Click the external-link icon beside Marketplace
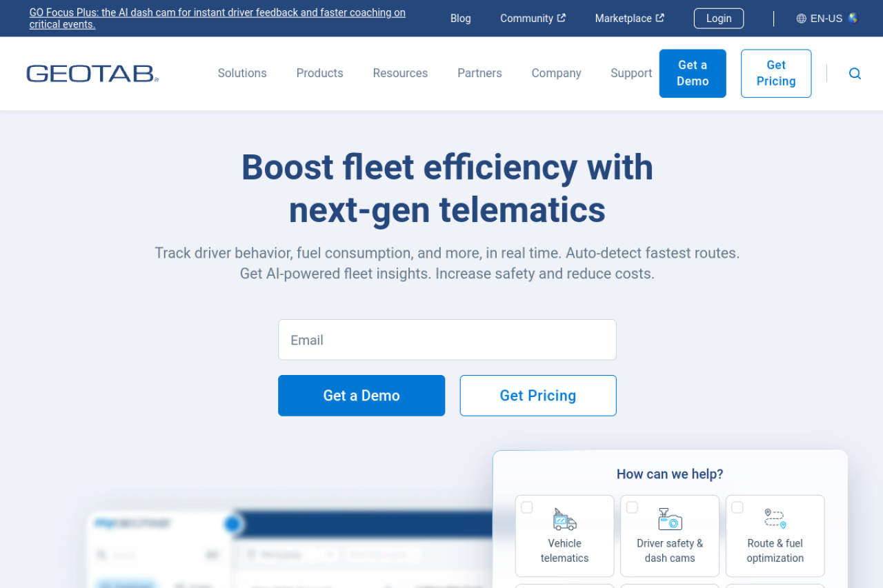This screenshot has height=588, width=883. (660, 18)
